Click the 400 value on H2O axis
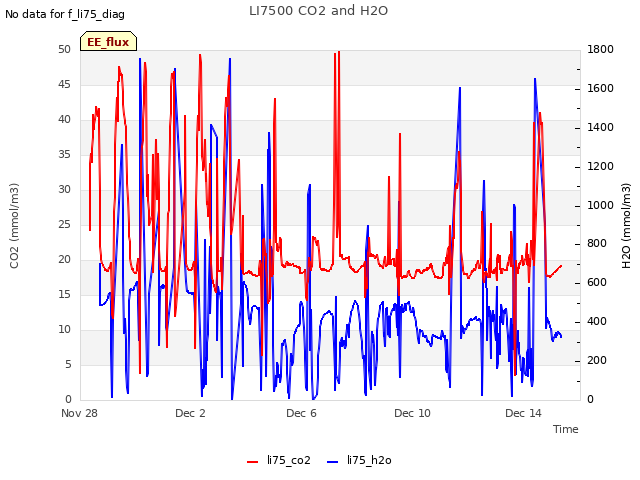Screen dimensions: 640x480 click(x=597, y=322)
